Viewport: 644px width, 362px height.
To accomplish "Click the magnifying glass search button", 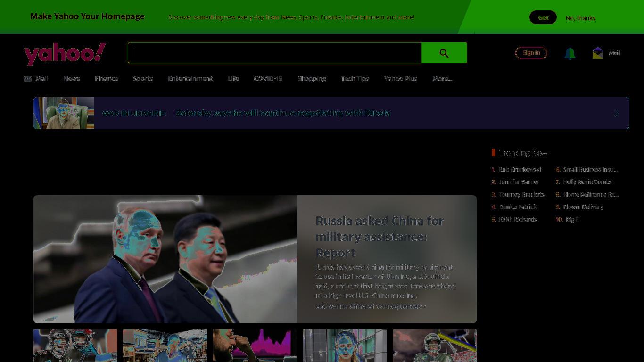I will [444, 53].
